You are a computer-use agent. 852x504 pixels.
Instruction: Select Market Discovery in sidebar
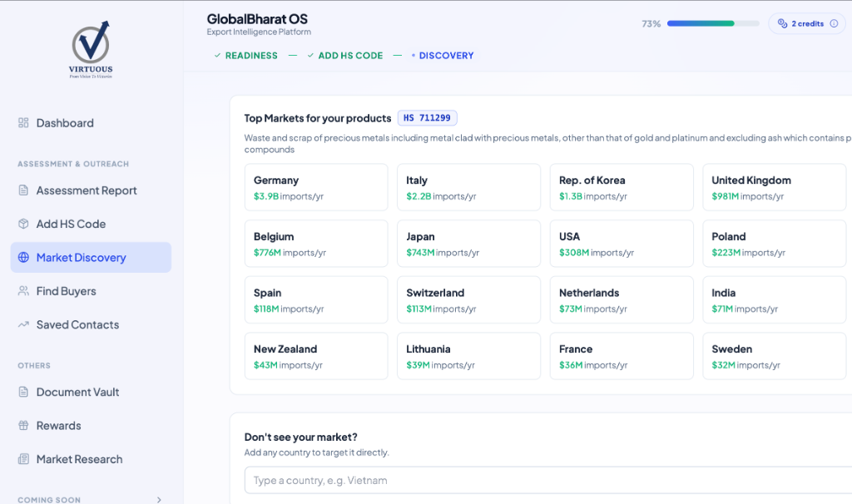[91, 258]
